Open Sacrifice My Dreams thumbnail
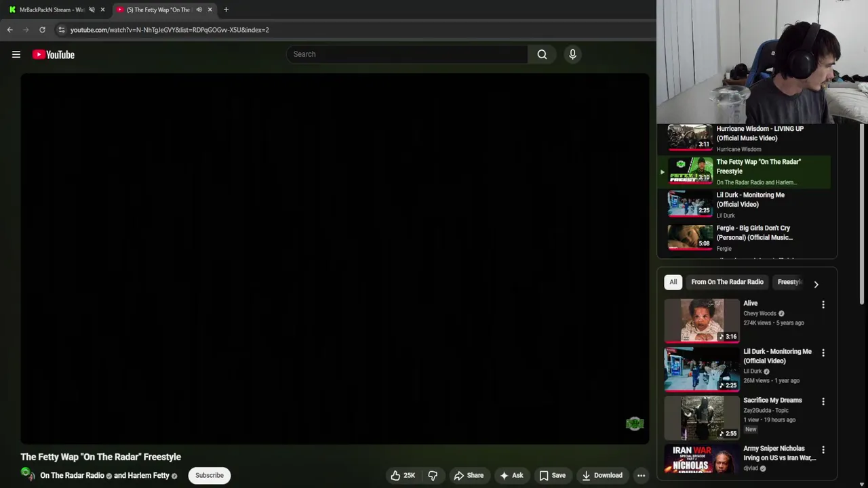Screen dimensions: 868x488 click(702, 417)
